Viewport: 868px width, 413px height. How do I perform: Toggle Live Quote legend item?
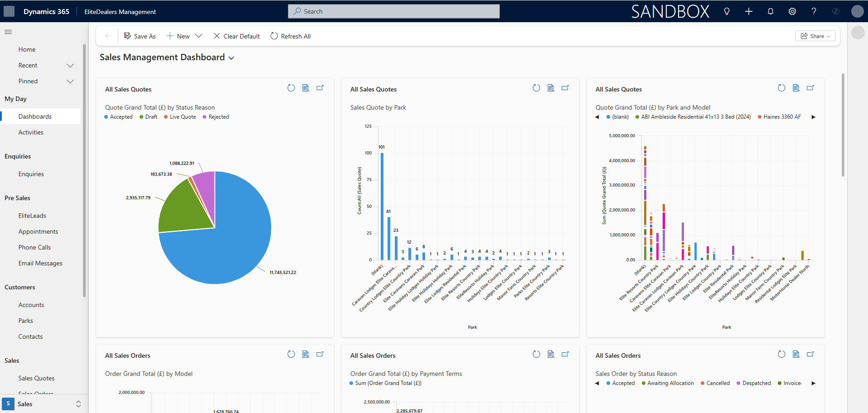[x=180, y=117]
